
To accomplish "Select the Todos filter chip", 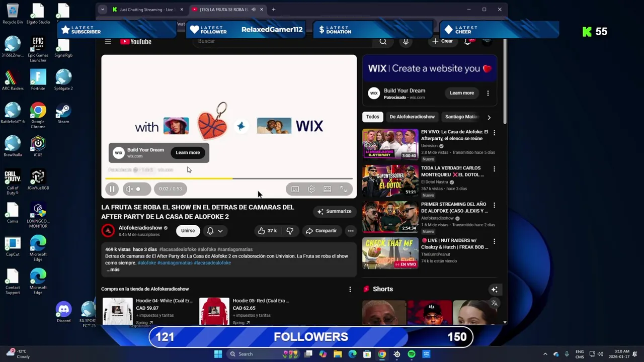I will pos(373,117).
